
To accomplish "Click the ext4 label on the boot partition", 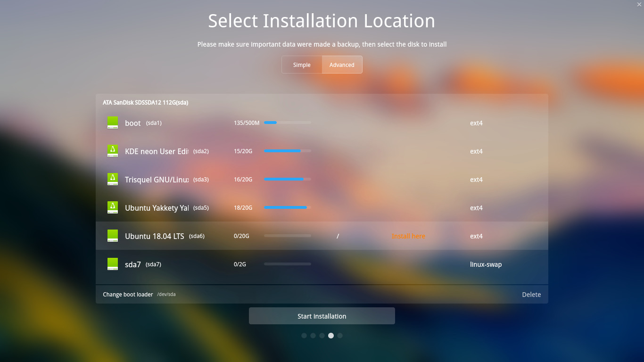I will tap(476, 123).
